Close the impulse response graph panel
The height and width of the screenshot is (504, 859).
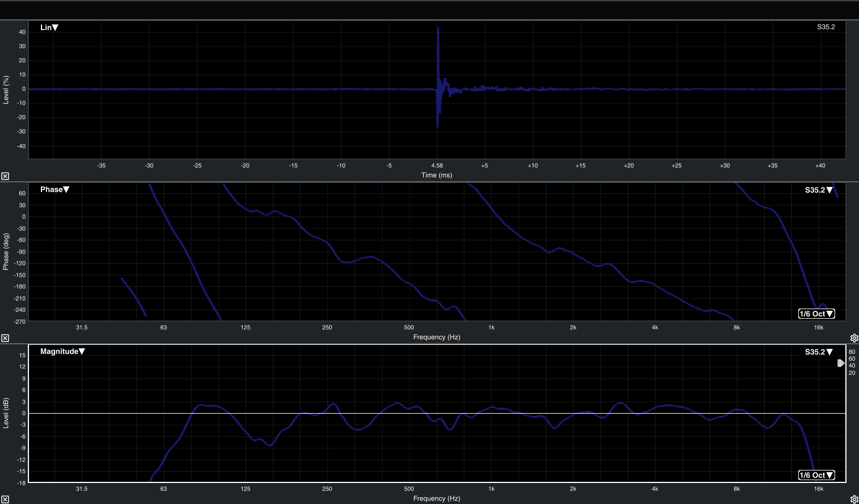tap(5, 177)
